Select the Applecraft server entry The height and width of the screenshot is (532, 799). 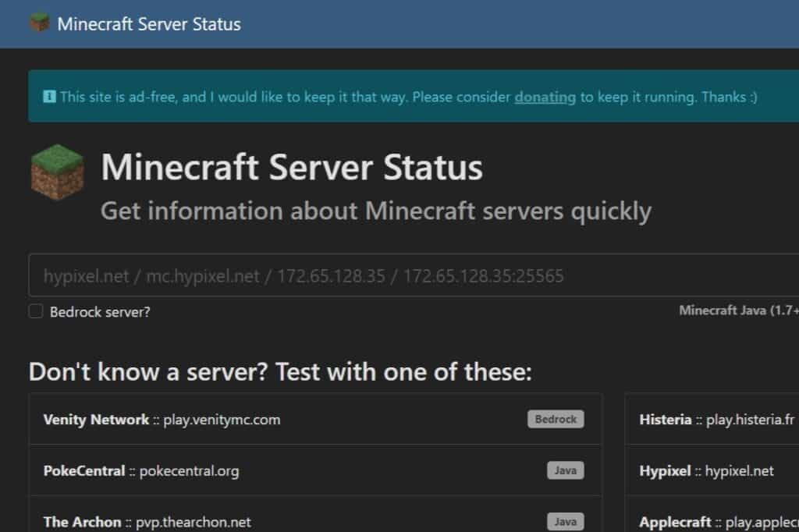[x=712, y=515]
